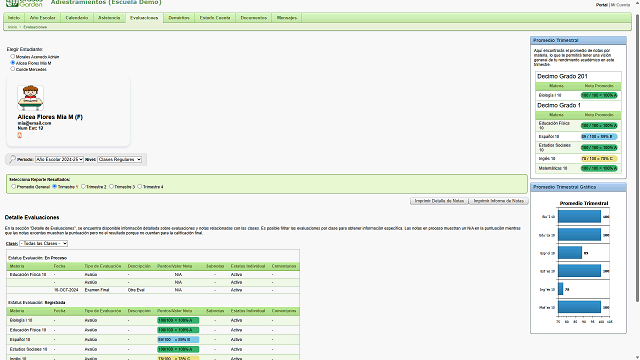Open the Clase Todas las Clases dropdown
The image size is (640, 360).
tap(44, 243)
